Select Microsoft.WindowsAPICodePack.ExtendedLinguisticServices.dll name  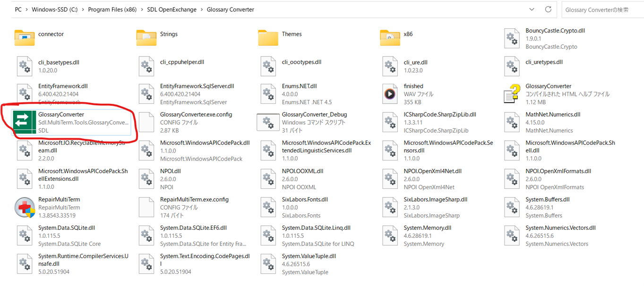click(x=326, y=146)
